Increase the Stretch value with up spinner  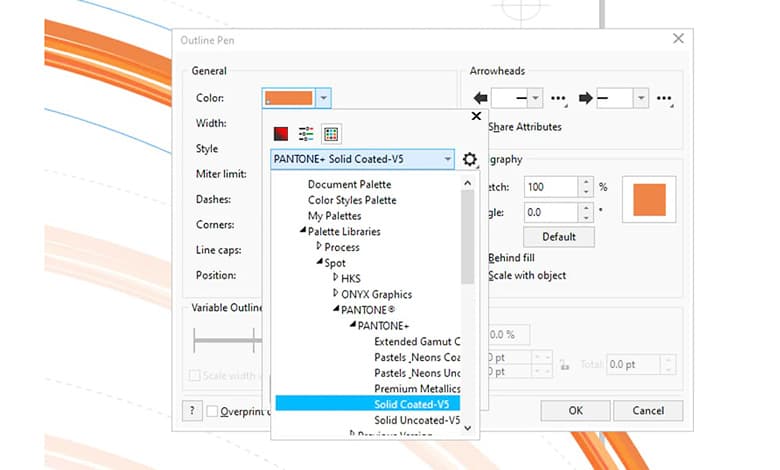point(586,183)
